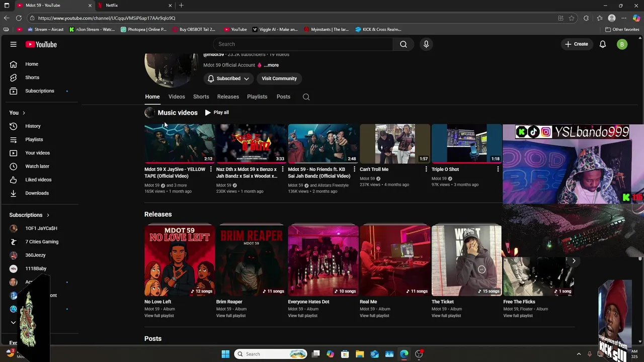Image resolution: width=644 pixels, height=362 pixels.
Task: Open Outlook from the taskbar
Action: [x=375, y=354]
